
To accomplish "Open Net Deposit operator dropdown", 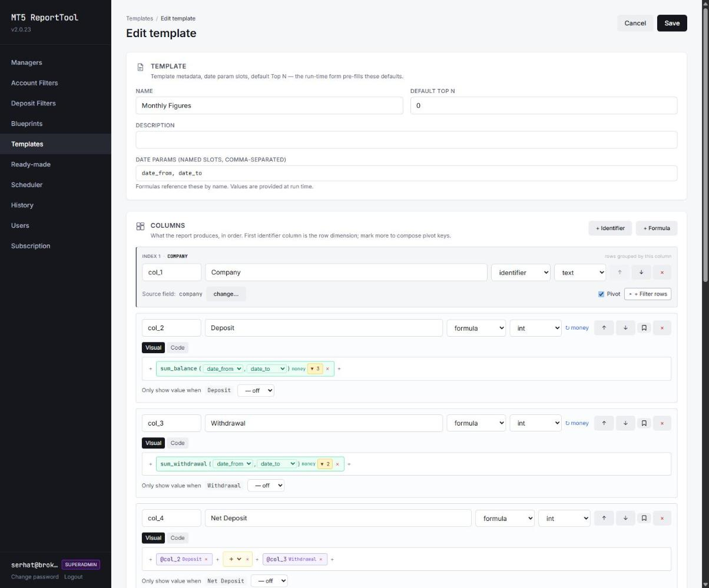I will point(235,560).
